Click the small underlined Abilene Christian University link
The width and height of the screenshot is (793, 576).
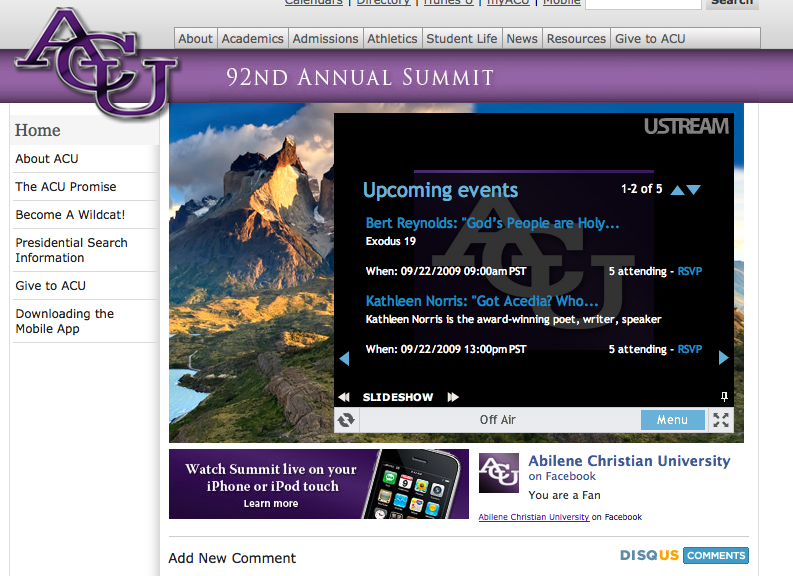(534, 517)
